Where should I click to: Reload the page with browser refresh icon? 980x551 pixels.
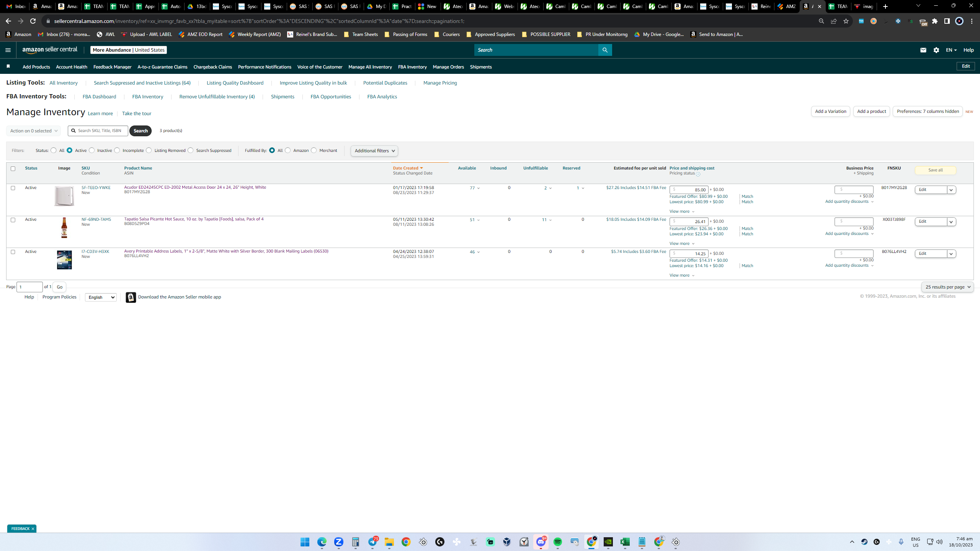(33, 21)
